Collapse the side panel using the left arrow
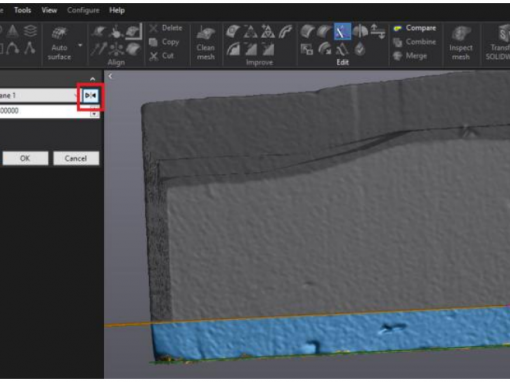Screen dimensions: 510x382 pyautogui.click(x=110, y=77)
